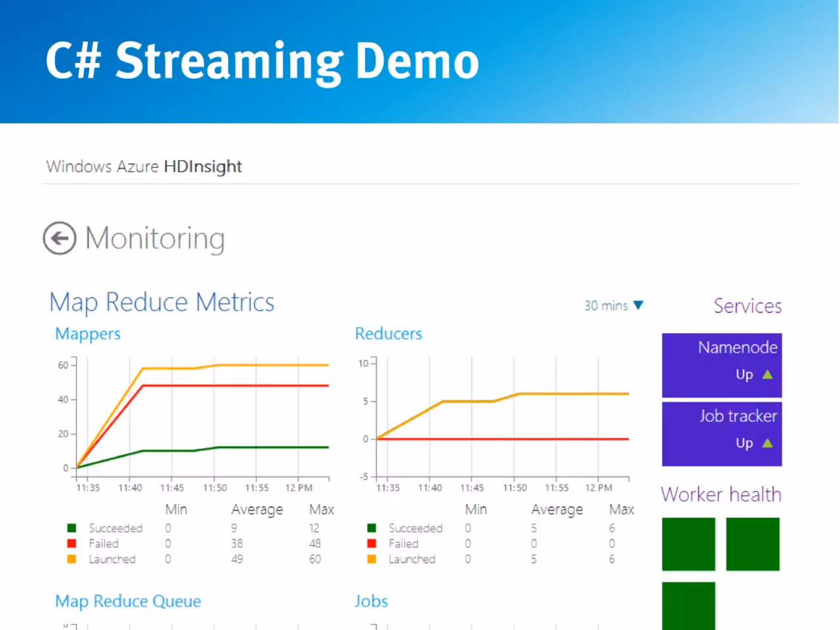This screenshot has width=840, height=630.
Task: Open the Jobs section heading
Action: tap(371, 601)
